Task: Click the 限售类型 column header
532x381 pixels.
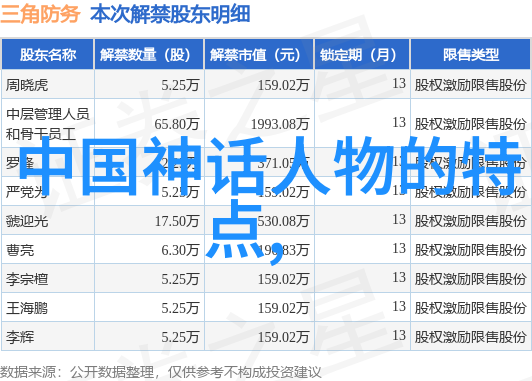Action: [471, 55]
